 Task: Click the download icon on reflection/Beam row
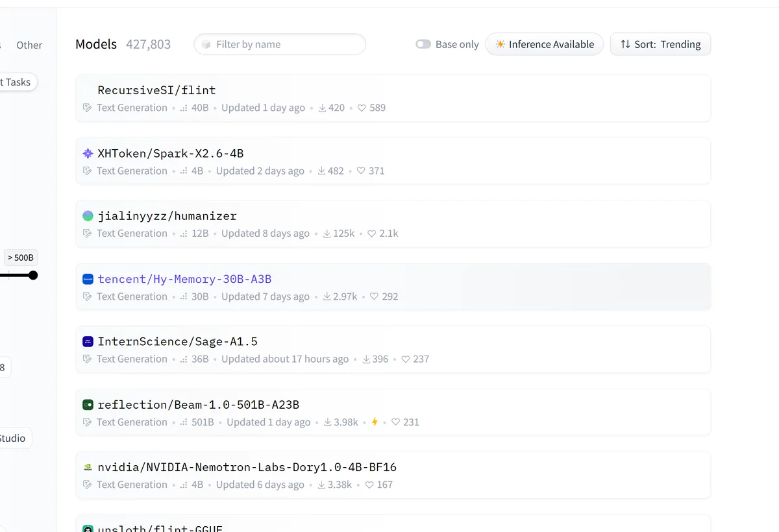(x=327, y=422)
